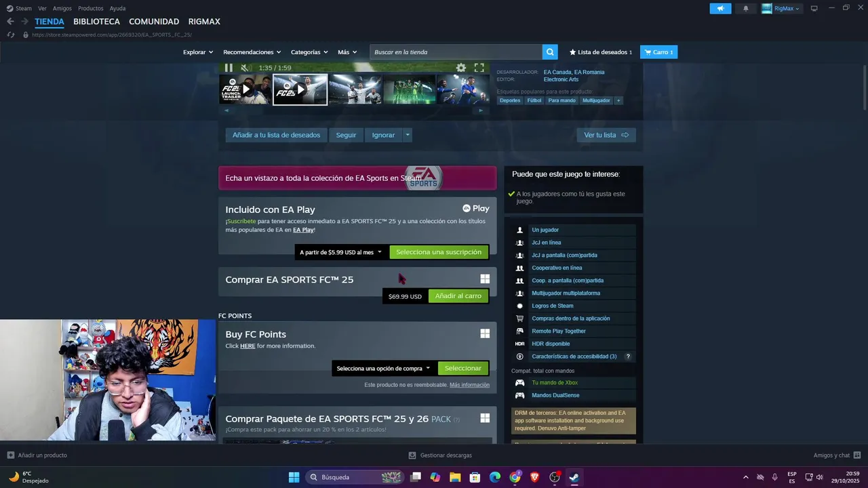Open RigMax account dropdown
Viewport: 868px width, 488px height.
coord(781,8)
